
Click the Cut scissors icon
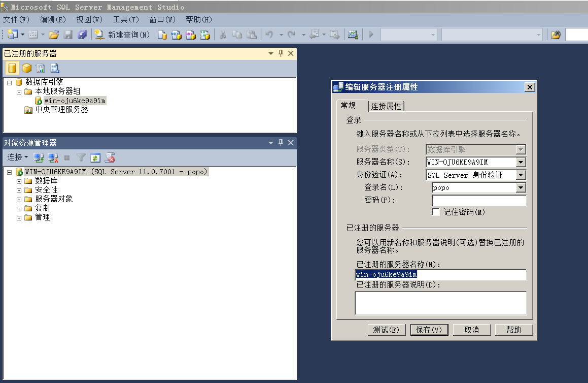click(x=223, y=35)
